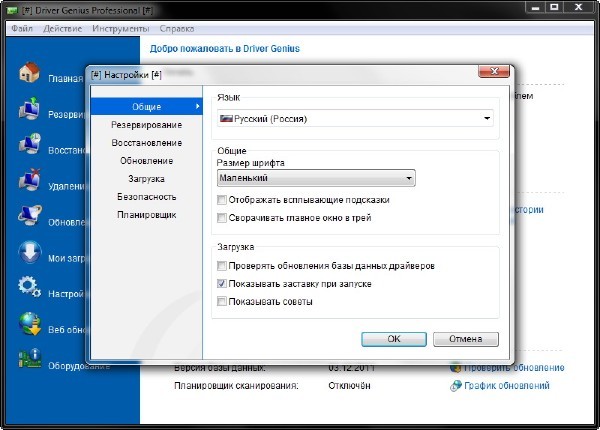Click the Добро пожаловать в Driver Genius heading

225,49
